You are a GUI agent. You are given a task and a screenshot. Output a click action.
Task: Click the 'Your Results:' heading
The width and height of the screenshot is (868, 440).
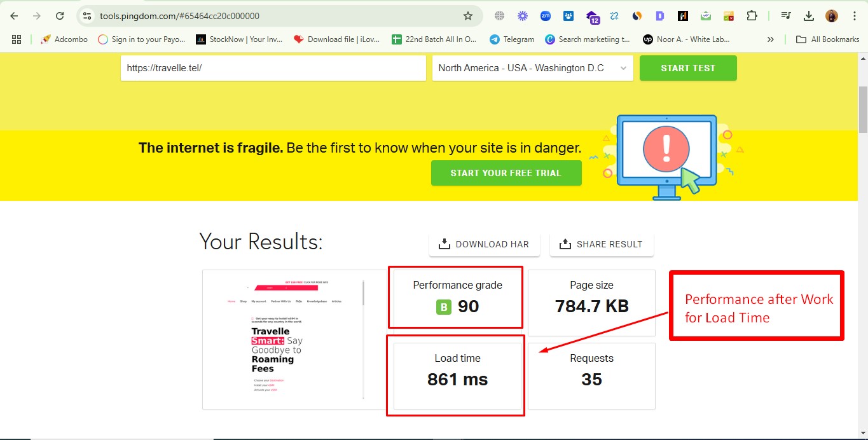261,242
